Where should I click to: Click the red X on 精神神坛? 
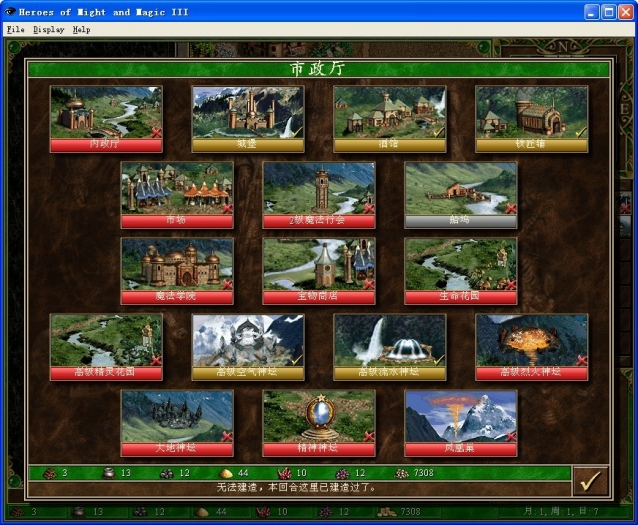pyautogui.click(x=369, y=437)
